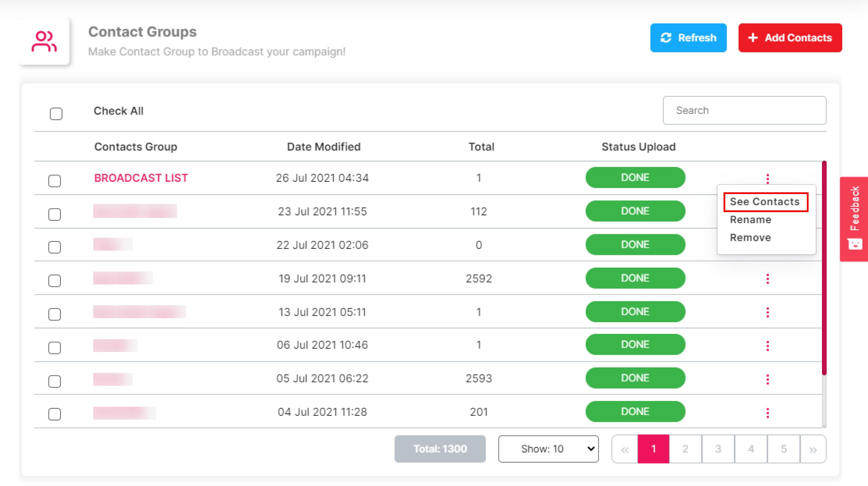
Task: Open the three-dot menu for the 13 Jul 2021 row
Action: click(767, 312)
